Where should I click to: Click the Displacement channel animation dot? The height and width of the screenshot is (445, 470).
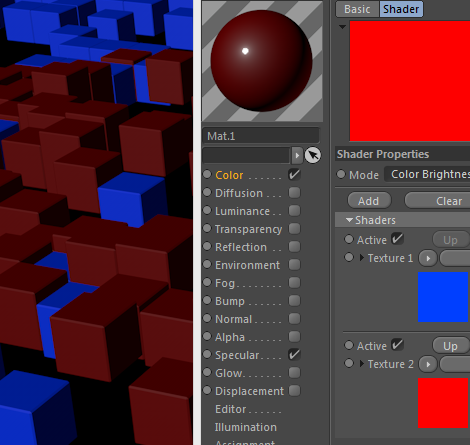(207, 390)
